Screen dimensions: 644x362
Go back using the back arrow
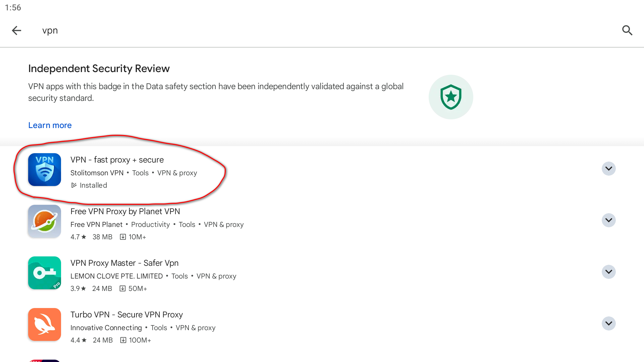16,31
